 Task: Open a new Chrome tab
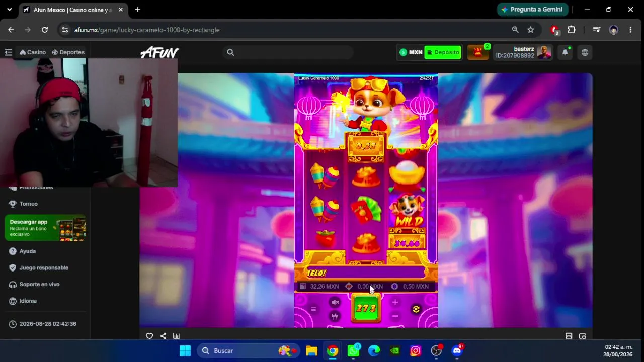pyautogui.click(x=137, y=10)
